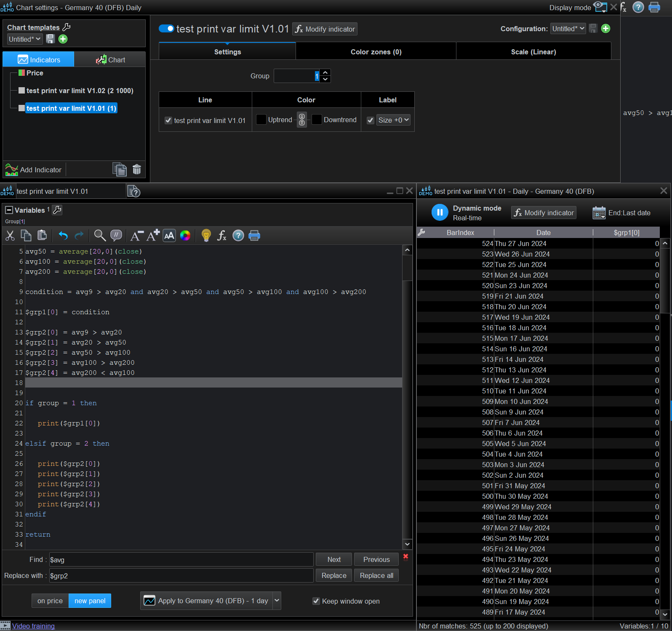
Task: Click the color wheel icon in editor toolbar
Action: coord(185,235)
